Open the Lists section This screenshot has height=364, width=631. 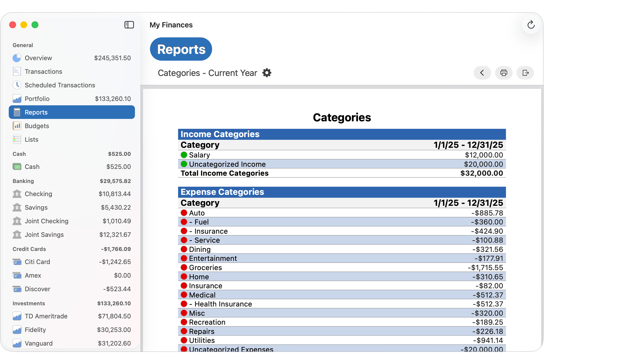point(32,140)
